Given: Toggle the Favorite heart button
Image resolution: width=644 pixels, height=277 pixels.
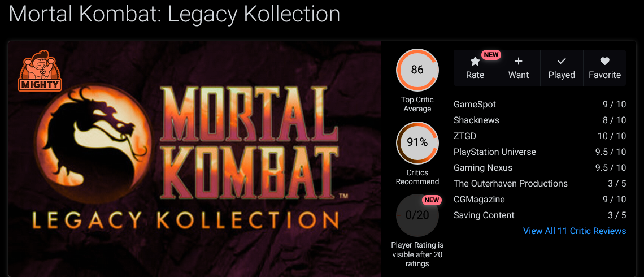Looking at the screenshot, I should [x=604, y=68].
